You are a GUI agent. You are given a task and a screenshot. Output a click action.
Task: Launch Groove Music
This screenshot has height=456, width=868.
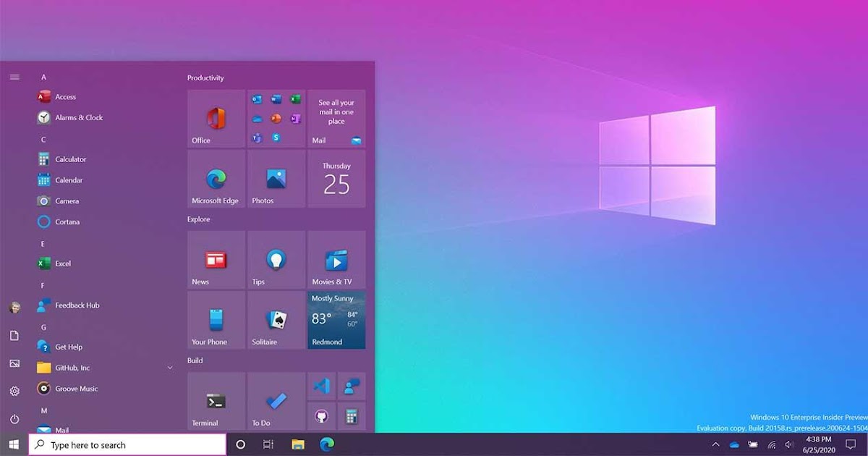pos(105,389)
